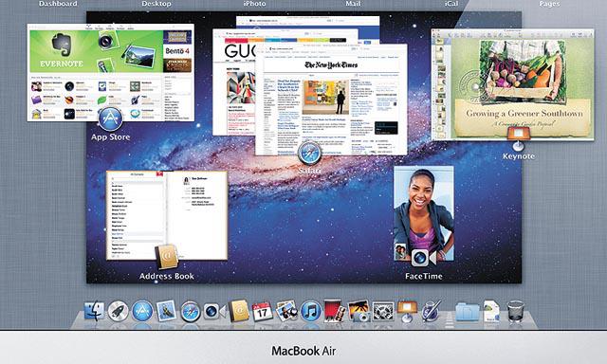607x364 pixels.
Task: Click the Keynote label text
Action: [519, 156]
